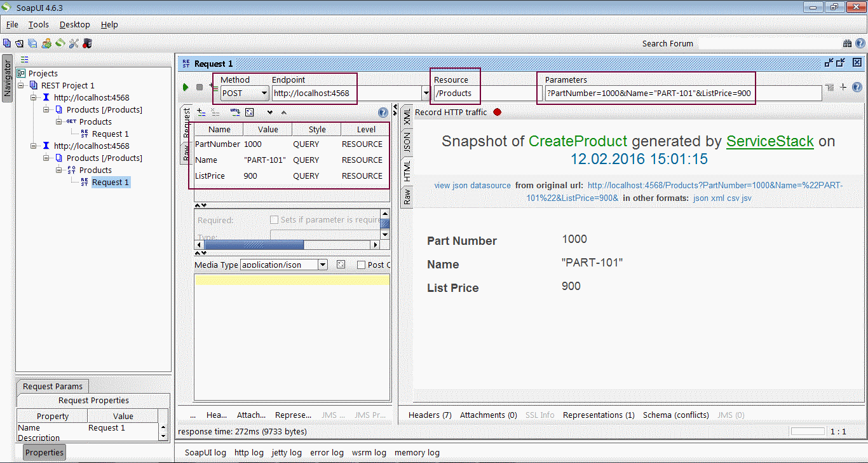Image resolution: width=868 pixels, height=463 pixels.
Task: Click the Import Project toolbar icon
Action: [x=19, y=43]
